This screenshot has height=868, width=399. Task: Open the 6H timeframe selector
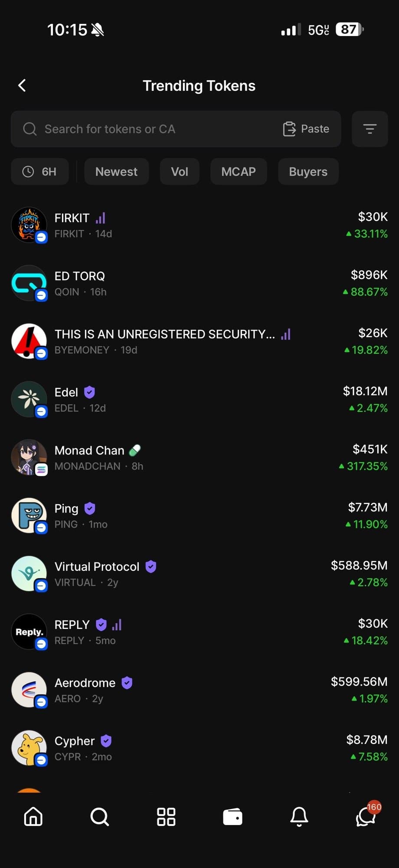[40, 172]
